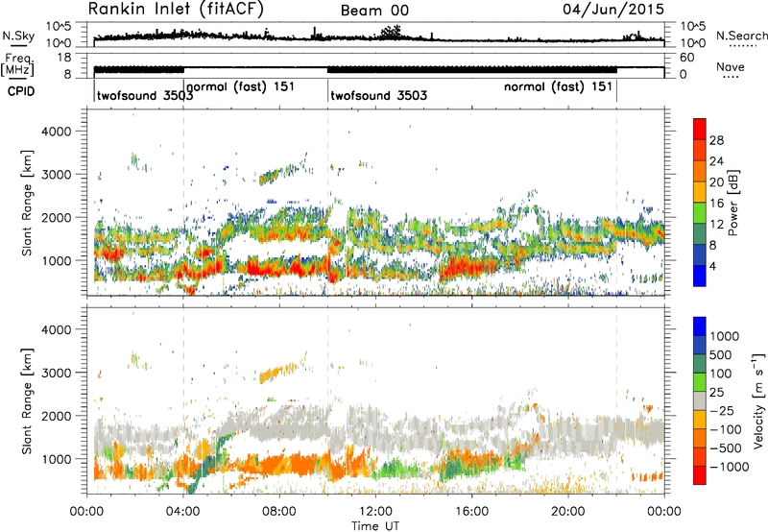The width and height of the screenshot is (768, 532).
Task: Click the '1000' range tick in the velocity panel
Action: pyautogui.click(x=56, y=459)
